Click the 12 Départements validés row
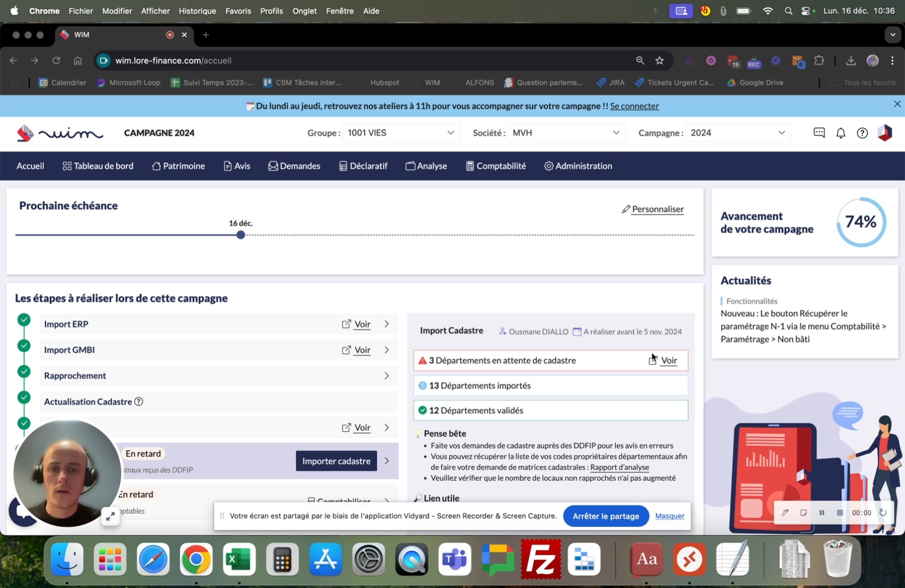This screenshot has width=905, height=588. coord(550,411)
